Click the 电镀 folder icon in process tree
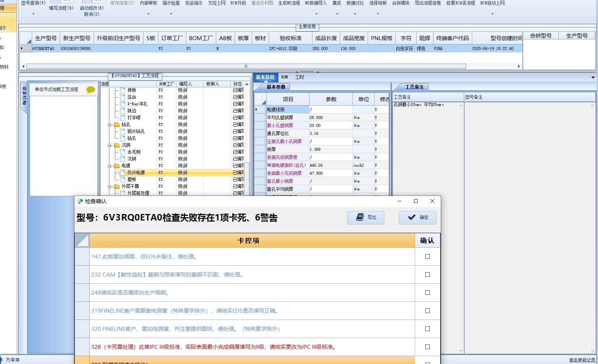Viewport: 598px width, 364px height. (x=117, y=166)
